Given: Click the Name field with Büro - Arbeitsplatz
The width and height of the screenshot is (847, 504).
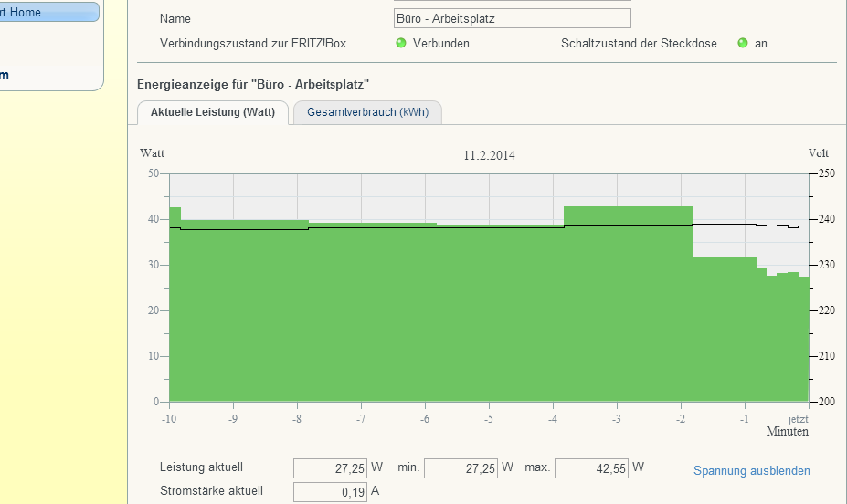Looking at the screenshot, I should tap(512, 18).
